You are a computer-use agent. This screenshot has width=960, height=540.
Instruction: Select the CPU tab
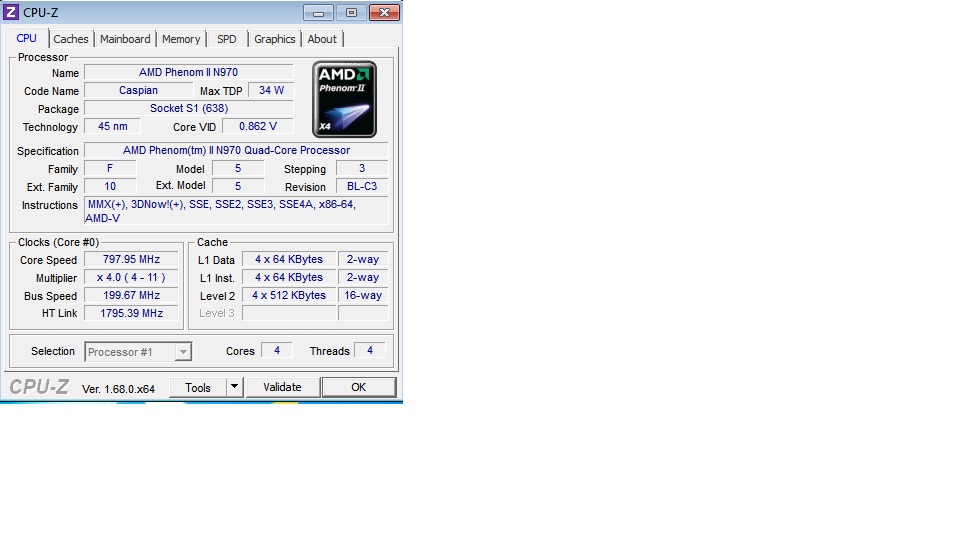[x=26, y=38]
